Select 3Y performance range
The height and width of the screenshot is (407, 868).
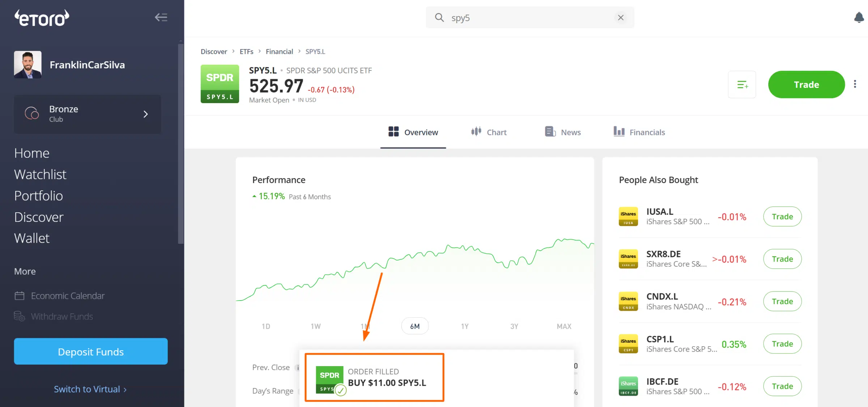click(514, 326)
